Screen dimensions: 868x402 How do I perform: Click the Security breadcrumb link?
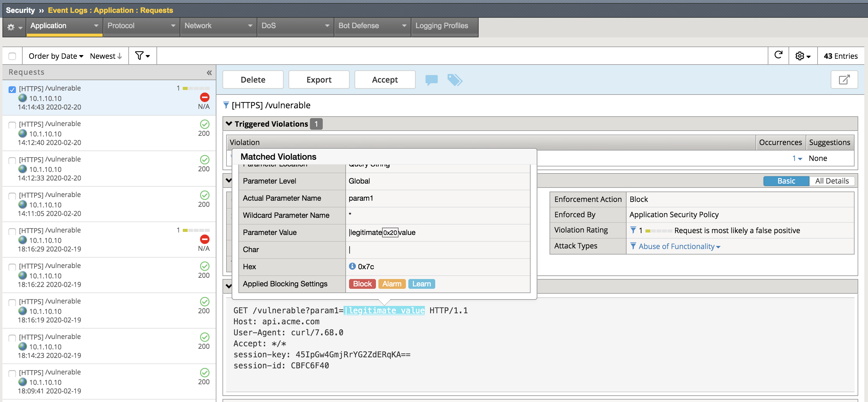pos(20,10)
